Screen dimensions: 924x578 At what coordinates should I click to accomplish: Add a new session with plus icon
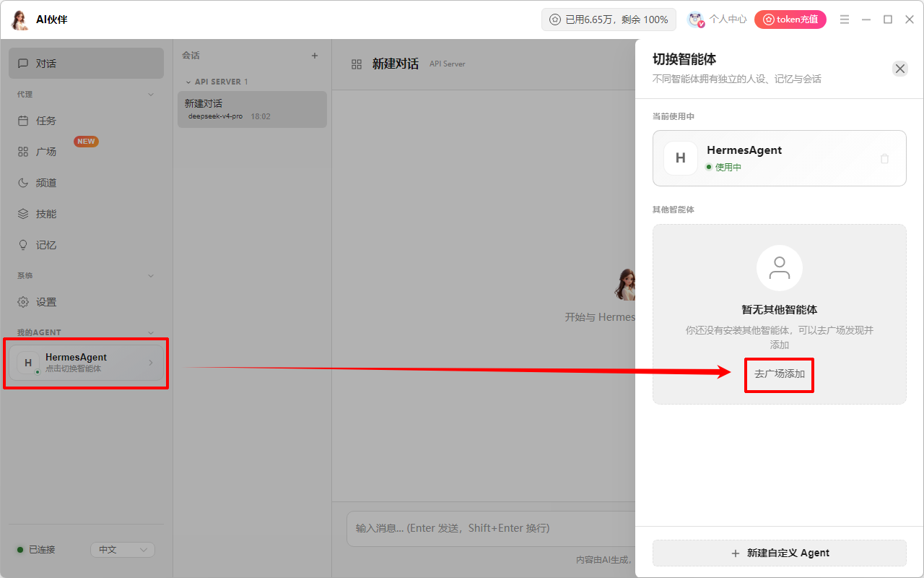314,56
